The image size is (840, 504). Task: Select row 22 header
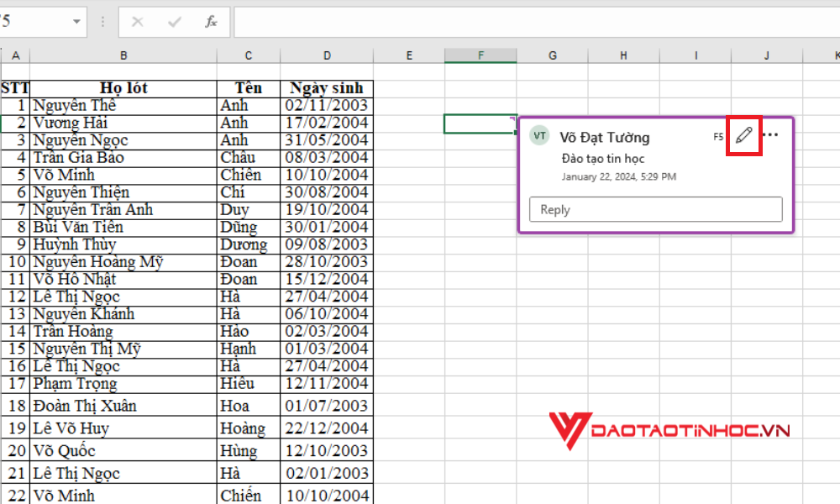coord(15,496)
